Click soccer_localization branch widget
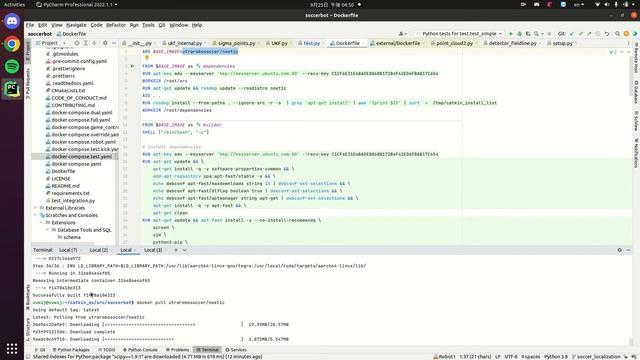 [596, 357]
